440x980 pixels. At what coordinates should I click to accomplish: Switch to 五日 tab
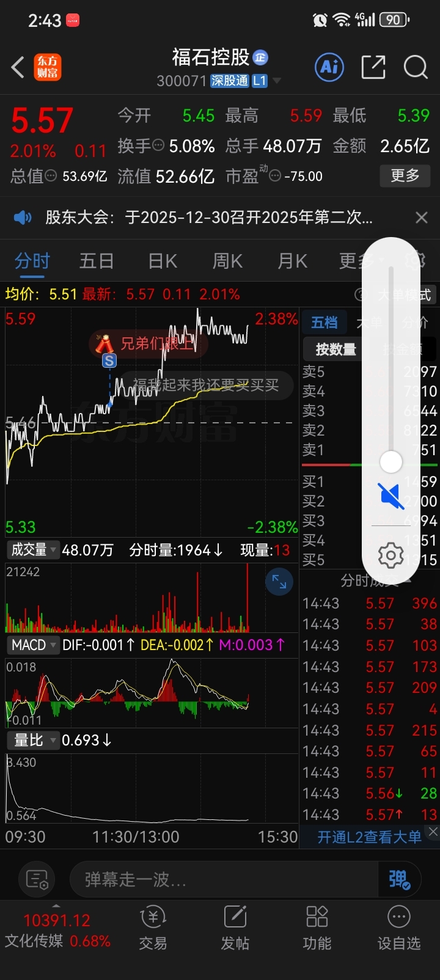click(x=97, y=261)
